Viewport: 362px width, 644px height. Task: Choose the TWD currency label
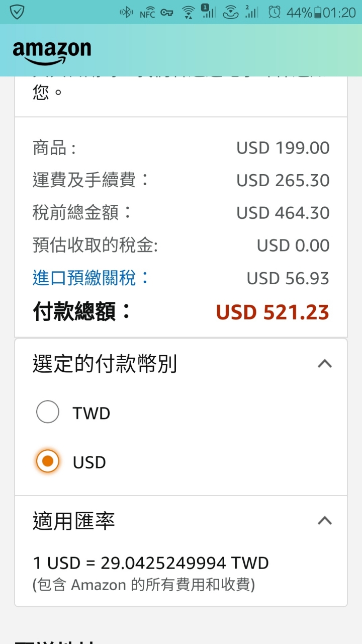92,413
